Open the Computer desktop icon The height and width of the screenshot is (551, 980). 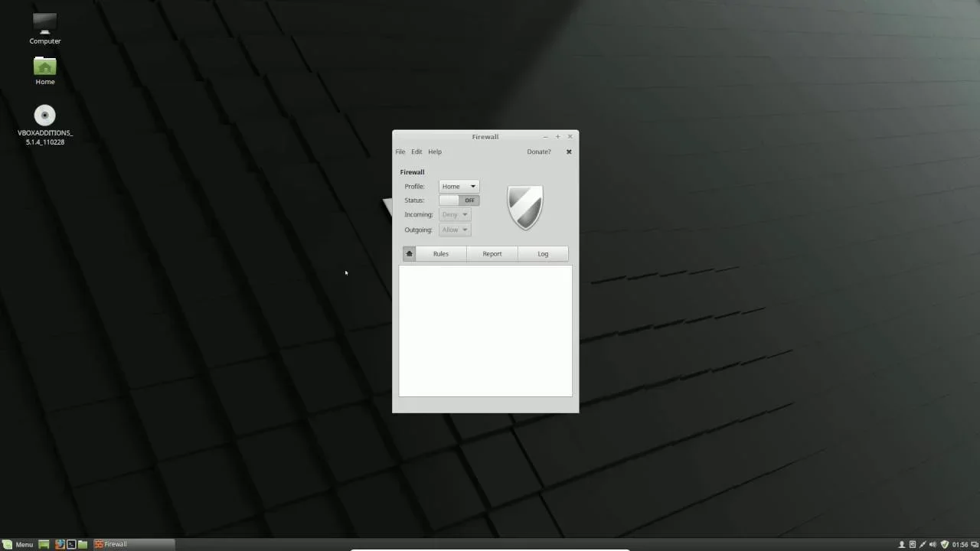click(44, 24)
